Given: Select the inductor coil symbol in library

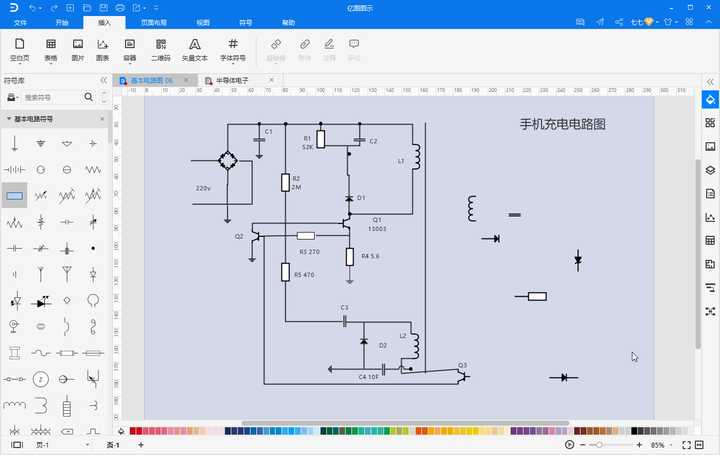Looking at the screenshot, I should click(x=14, y=405).
